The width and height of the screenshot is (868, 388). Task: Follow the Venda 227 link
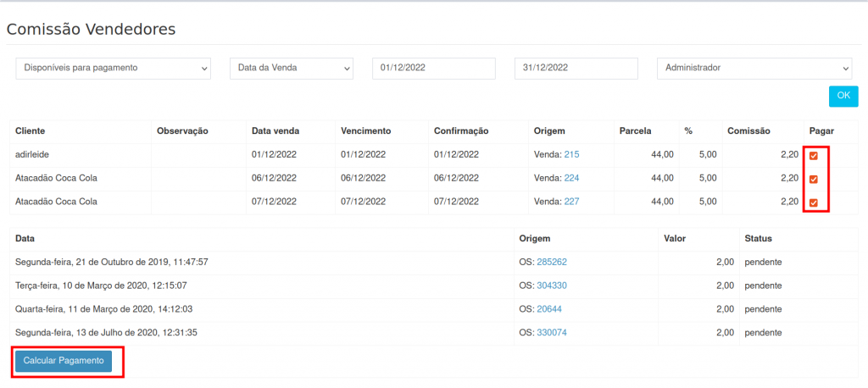click(571, 202)
